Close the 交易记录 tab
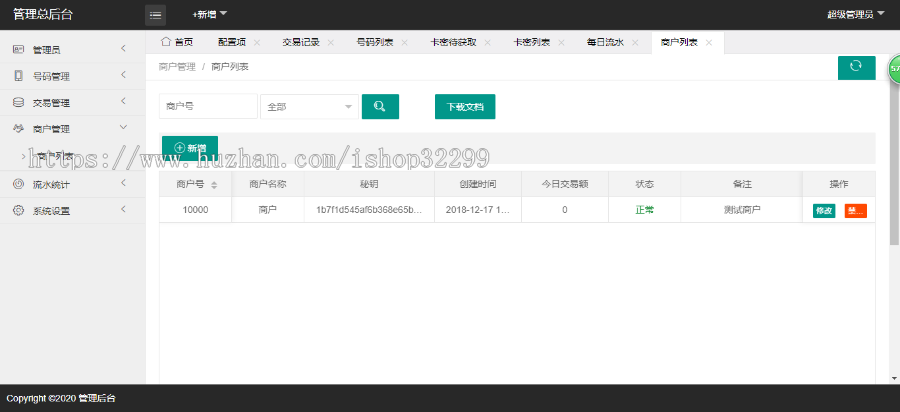Image resolution: width=900 pixels, height=412 pixels. click(331, 42)
